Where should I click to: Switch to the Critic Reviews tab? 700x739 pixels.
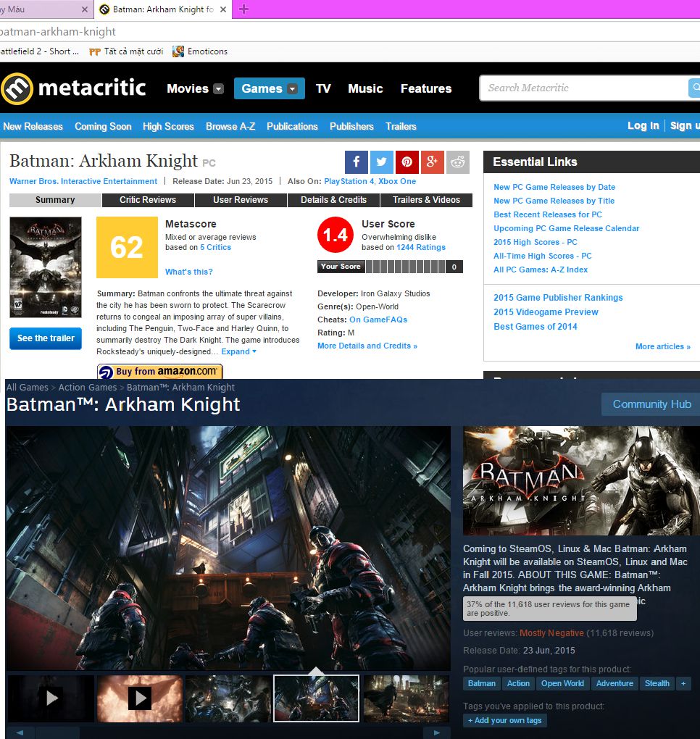148,200
